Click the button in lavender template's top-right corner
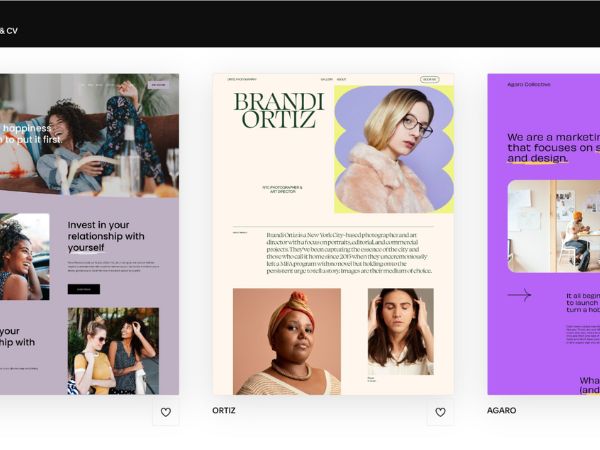600x450 pixels. pos(158,85)
